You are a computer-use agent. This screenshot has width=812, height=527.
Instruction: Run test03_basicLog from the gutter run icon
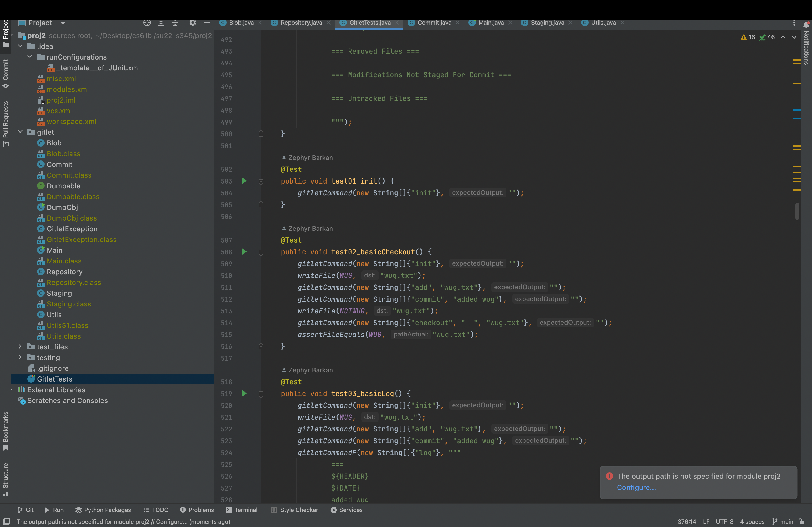pos(244,393)
